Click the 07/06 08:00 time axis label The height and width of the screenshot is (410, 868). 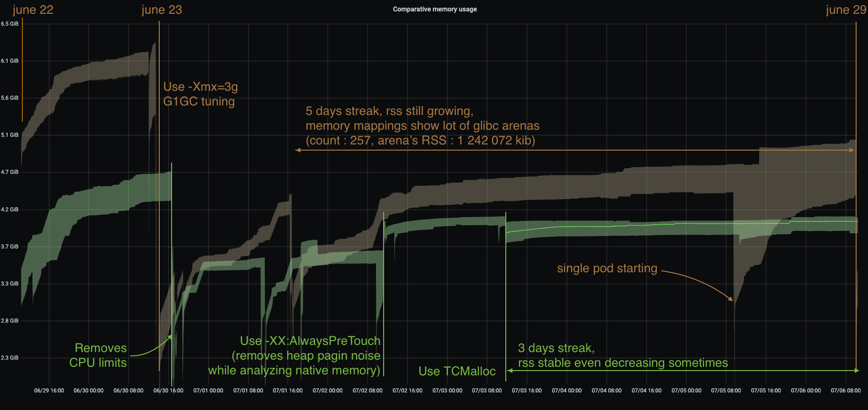846,391
